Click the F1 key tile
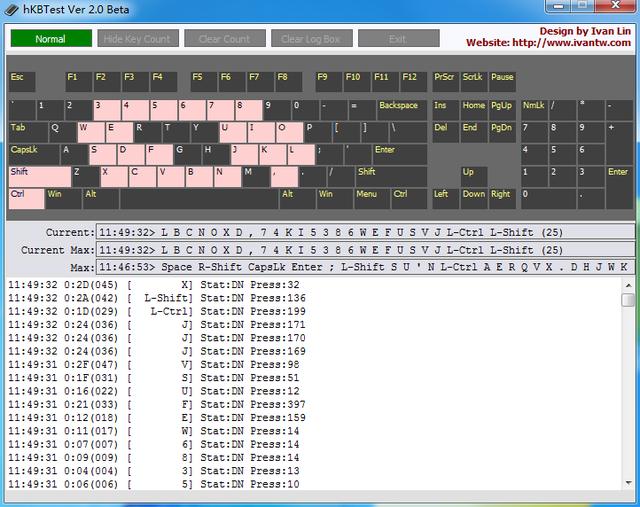 click(78, 82)
